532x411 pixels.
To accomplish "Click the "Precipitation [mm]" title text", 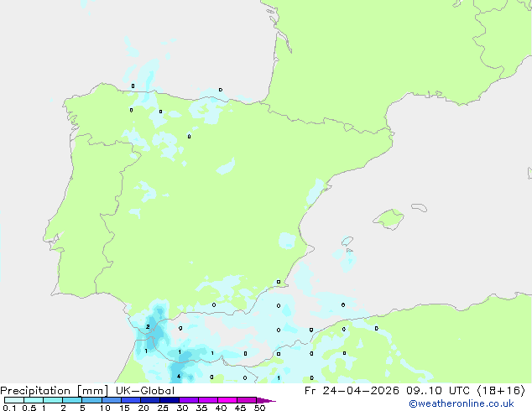I will [x=55, y=391].
